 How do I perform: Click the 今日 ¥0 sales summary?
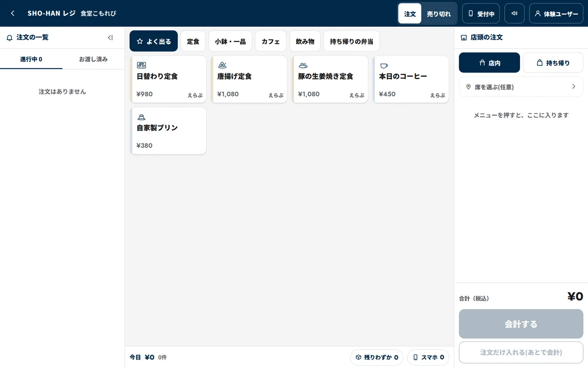point(148,357)
